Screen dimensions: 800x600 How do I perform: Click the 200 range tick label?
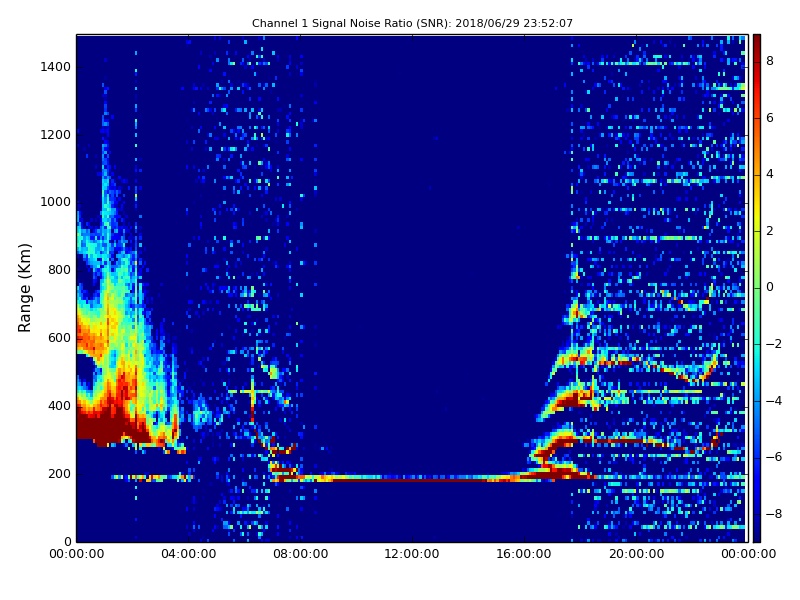[x=59, y=474]
